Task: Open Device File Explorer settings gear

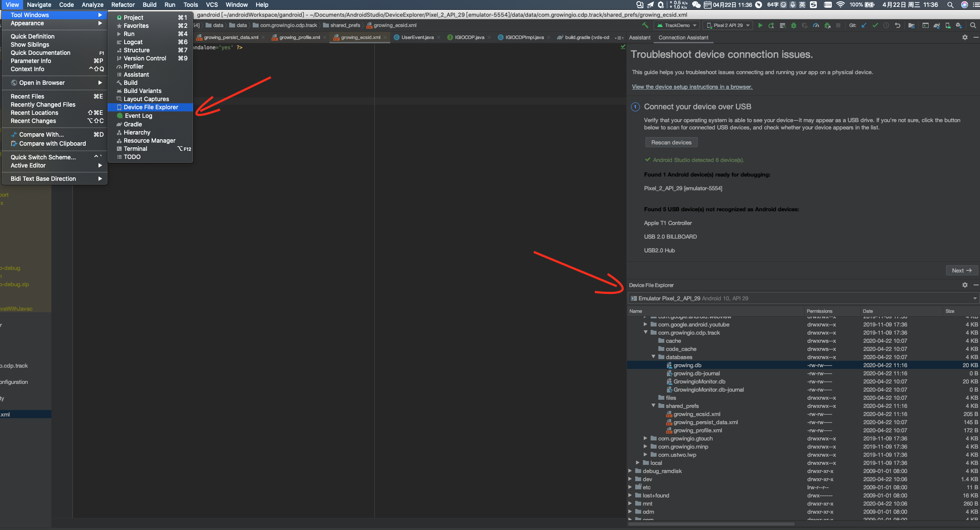Action: (965, 285)
